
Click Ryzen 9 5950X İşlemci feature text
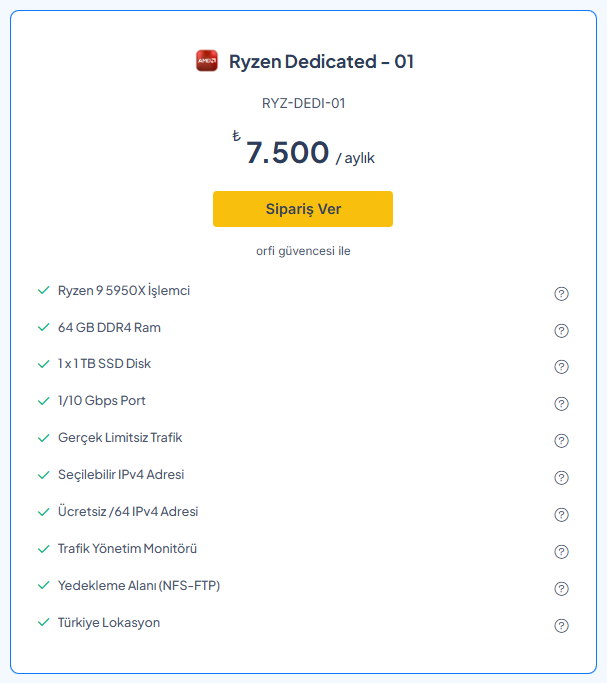[x=124, y=291]
